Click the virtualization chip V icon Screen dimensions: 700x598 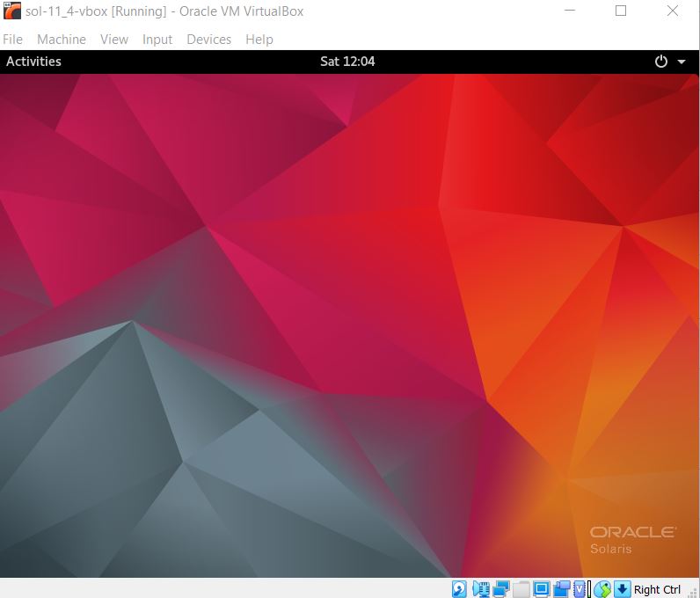coord(580,589)
